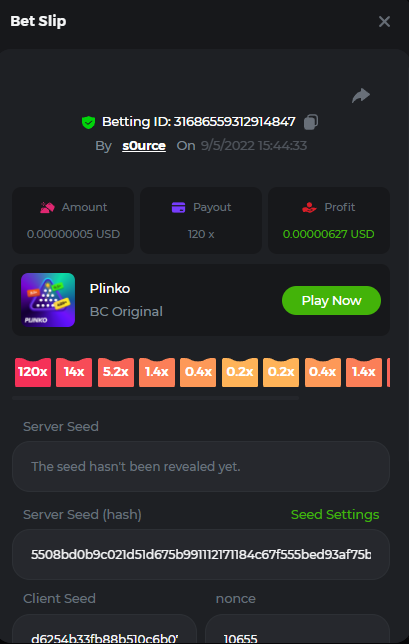Select the 120x multiplier tile

[x=33, y=372]
